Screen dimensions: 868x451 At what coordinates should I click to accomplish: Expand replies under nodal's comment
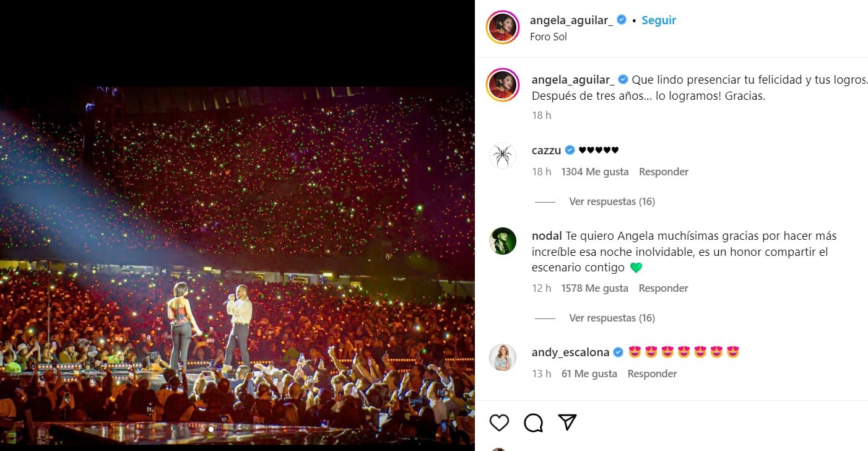pyautogui.click(x=612, y=318)
